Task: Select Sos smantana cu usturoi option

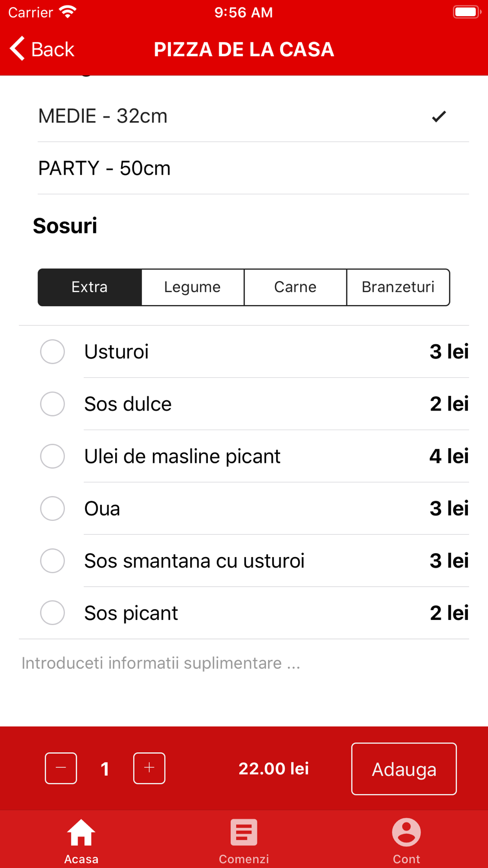Action: pos(244,560)
